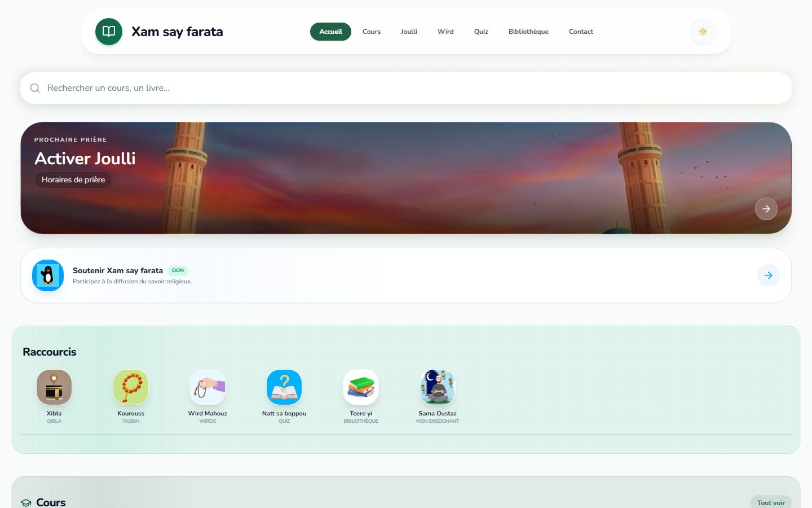Open the Xibla qibla shortcut icon
The height and width of the screenshot is (508, 812).
coord(54,387)
